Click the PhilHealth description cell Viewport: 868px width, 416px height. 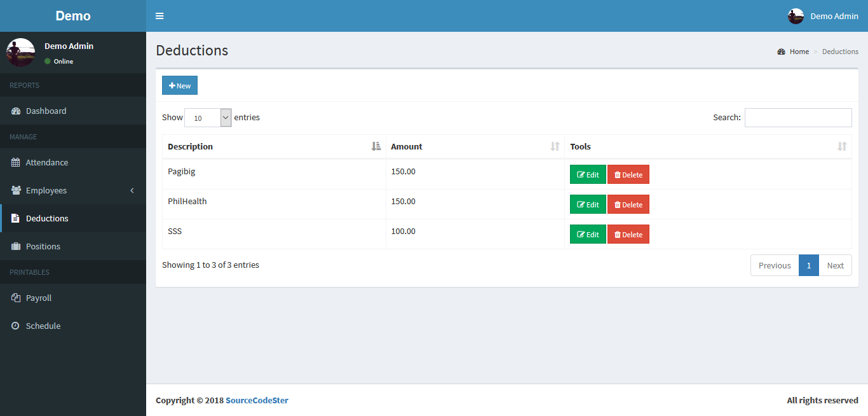coord(274,204)
